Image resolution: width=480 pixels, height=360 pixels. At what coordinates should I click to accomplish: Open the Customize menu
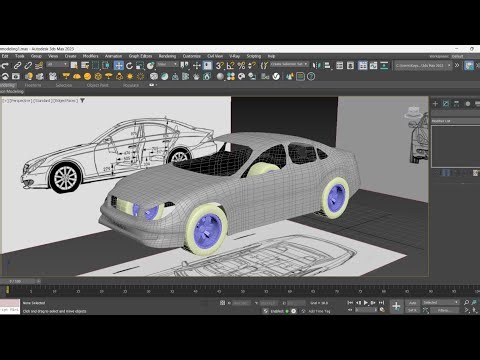[192, 56]
